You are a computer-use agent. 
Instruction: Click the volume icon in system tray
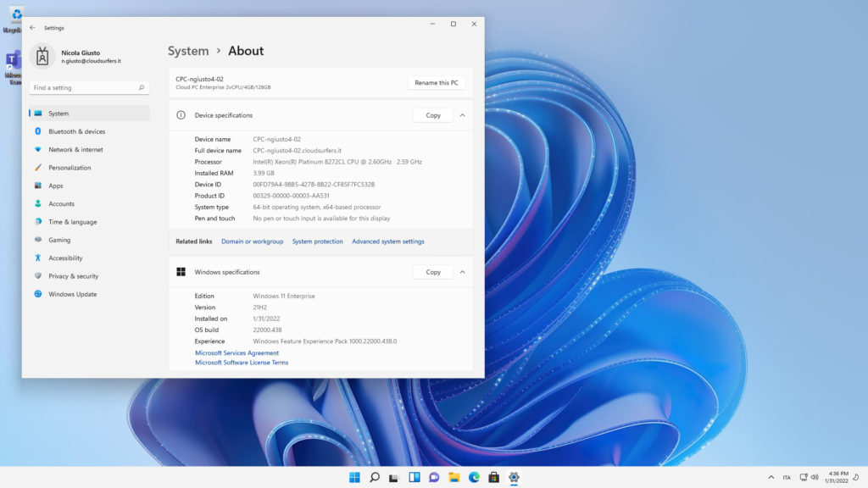(x=815, y=477)
